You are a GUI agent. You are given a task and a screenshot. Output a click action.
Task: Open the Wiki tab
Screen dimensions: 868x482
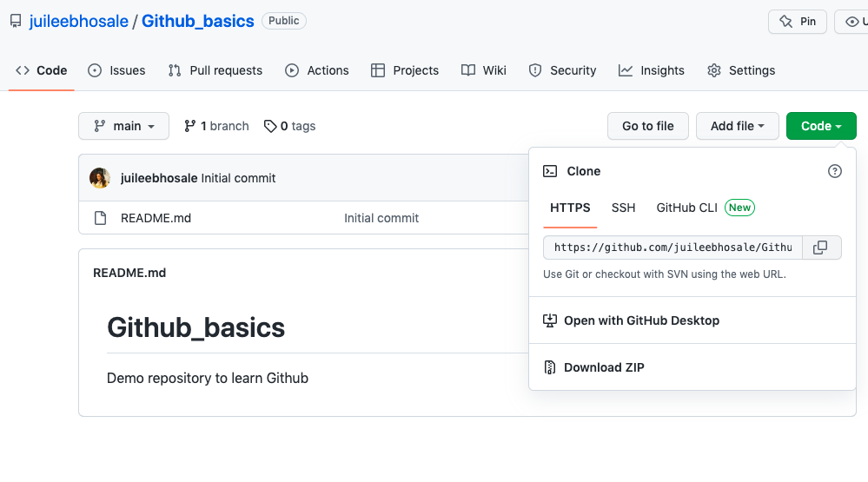pyautogui.click(x=483, y=71)
